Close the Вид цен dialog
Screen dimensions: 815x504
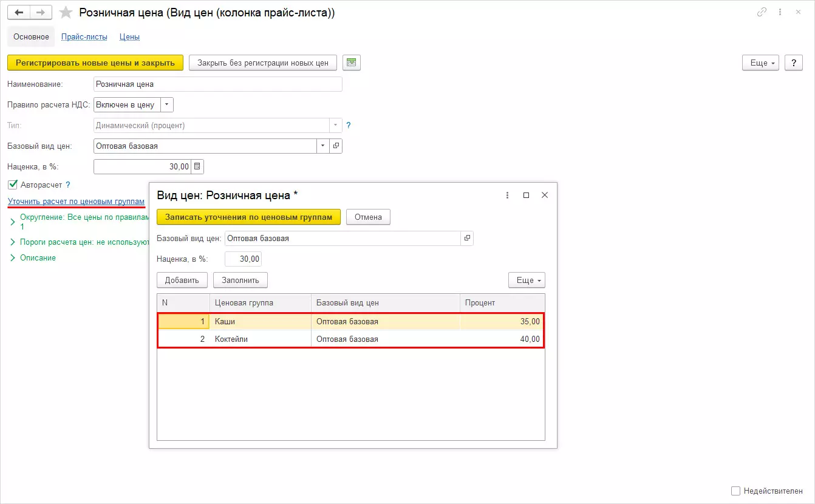tap(545, 195)
